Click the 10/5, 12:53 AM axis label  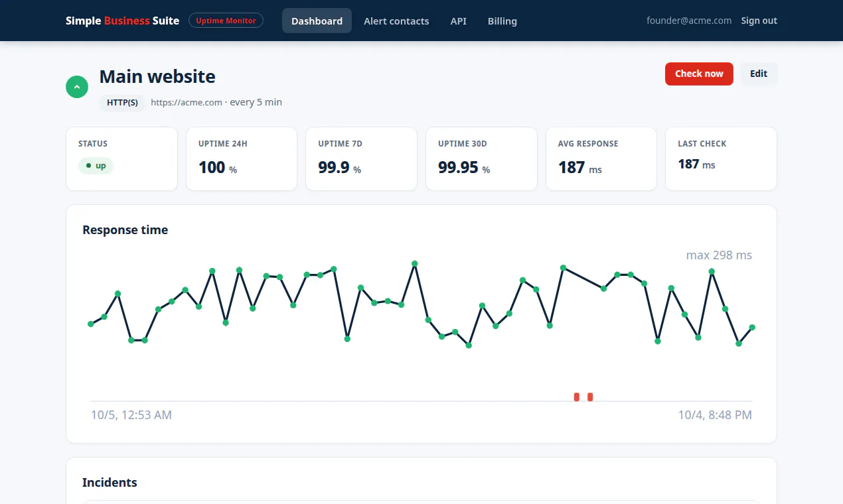tap(131, 415)
